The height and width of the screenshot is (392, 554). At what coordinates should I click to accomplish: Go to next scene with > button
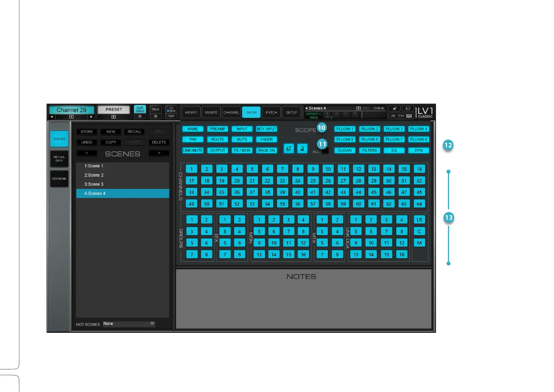159,153
